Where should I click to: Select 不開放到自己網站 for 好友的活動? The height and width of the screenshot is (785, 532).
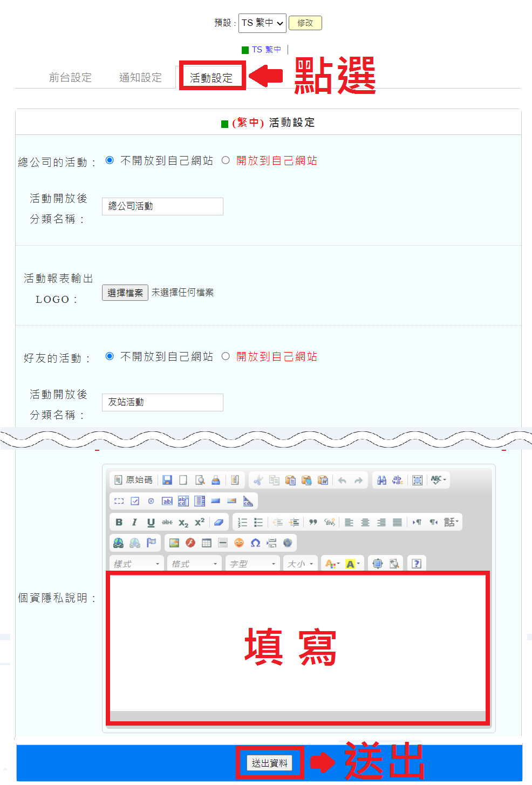coord(110,356)
